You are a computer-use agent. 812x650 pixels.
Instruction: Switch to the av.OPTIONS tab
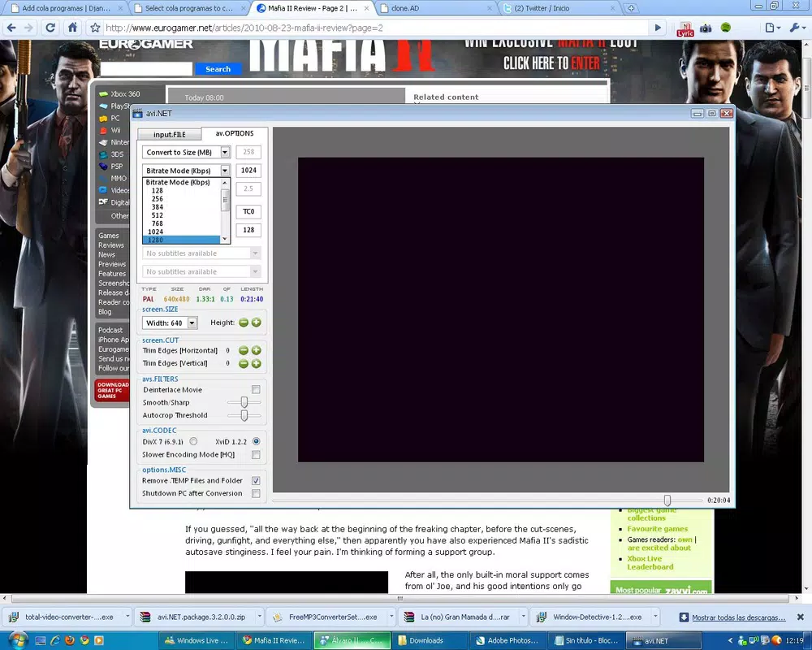pyautogui.click(x=235, y=134)
